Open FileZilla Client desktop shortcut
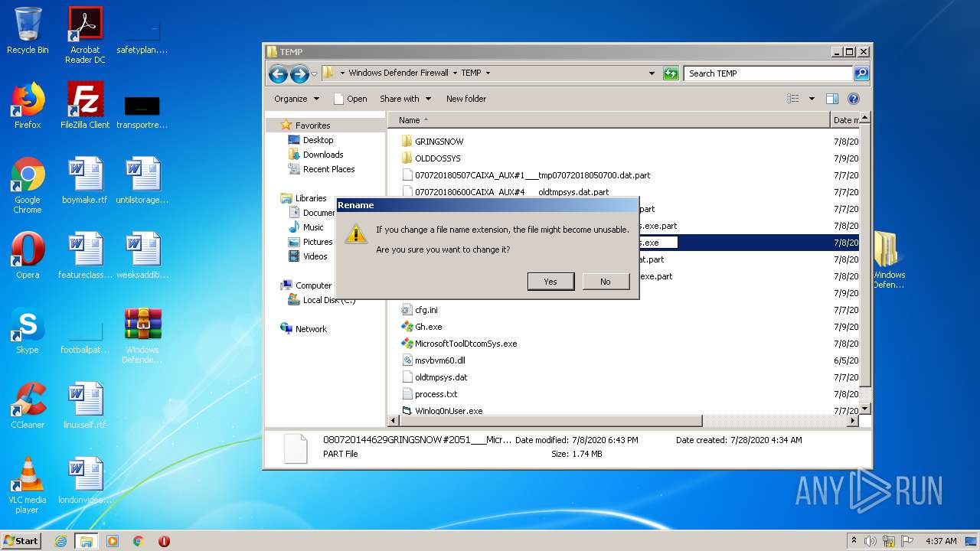 coord(85,106)
